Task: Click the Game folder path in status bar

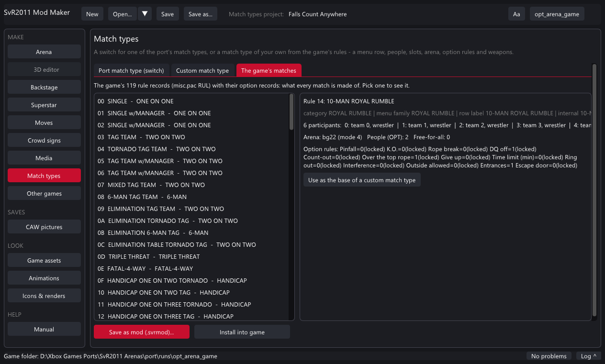Action: tap(111, 356)
